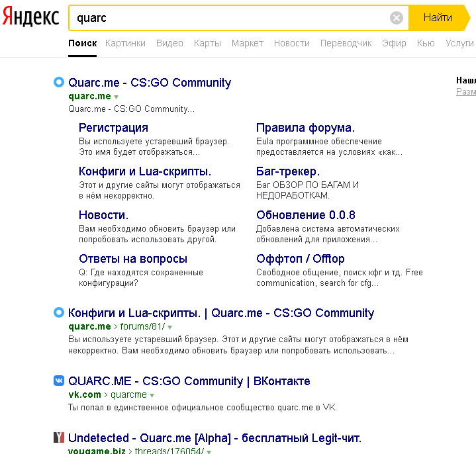Open the Новости sitelink under Quarc.me
The image size is (476, 454).
point(103,215)
